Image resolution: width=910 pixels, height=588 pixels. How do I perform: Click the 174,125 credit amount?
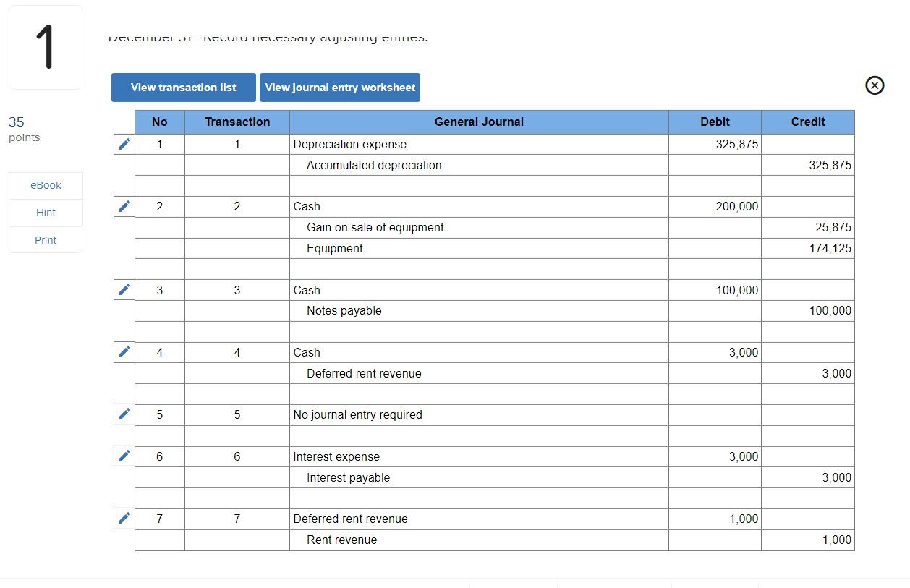pyautogui.click(x=830, y=248)
